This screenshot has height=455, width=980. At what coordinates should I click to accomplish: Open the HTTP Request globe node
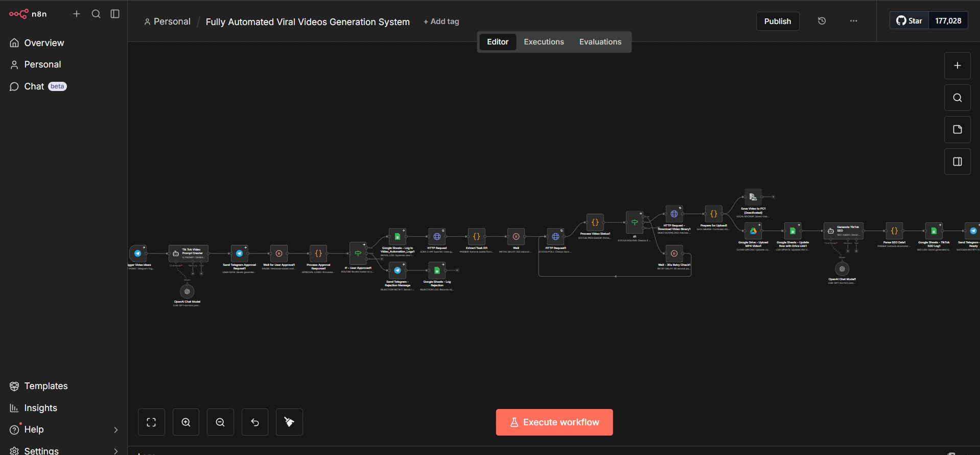pyautogui.click(x=437, y=237)
